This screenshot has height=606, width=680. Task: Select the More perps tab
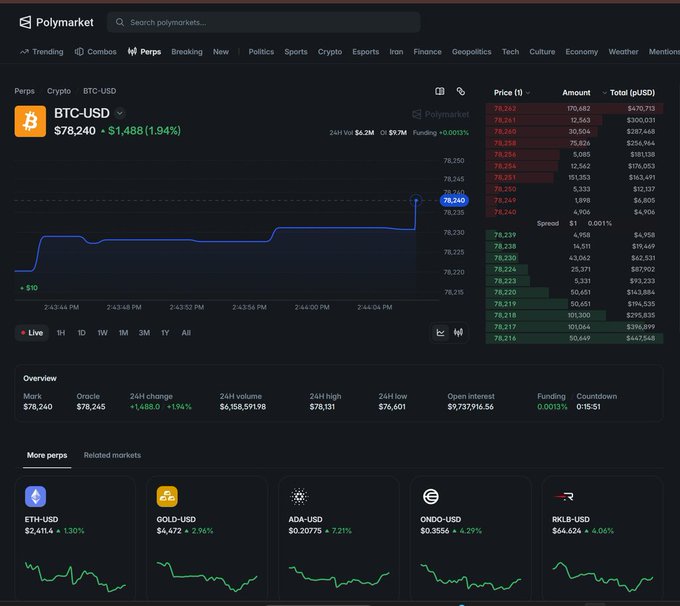[47, 455]
